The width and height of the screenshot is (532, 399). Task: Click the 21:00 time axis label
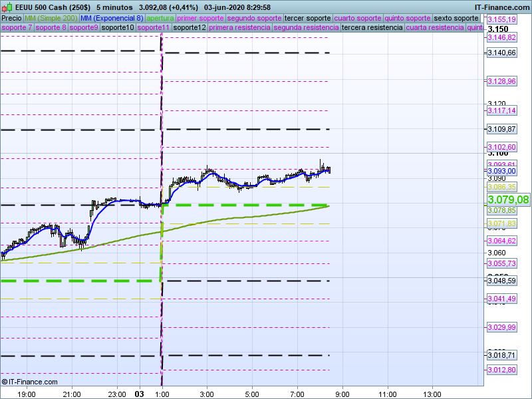tap(72, 394)
